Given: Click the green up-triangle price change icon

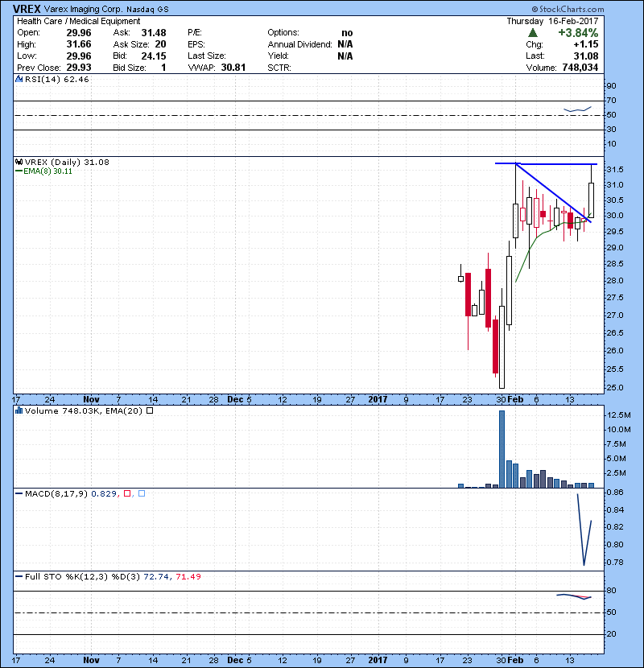Looking at the screenshot, I should click(532, 33).
